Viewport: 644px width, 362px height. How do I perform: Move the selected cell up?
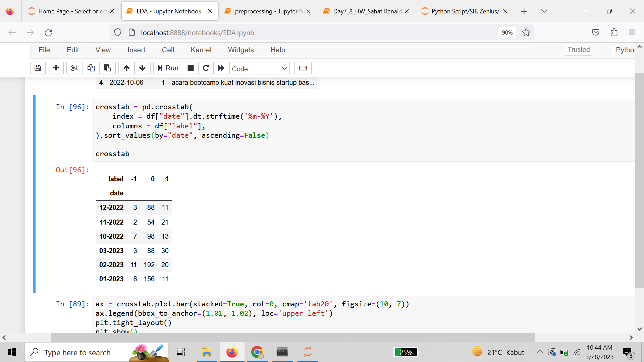[x=126, y=68]
